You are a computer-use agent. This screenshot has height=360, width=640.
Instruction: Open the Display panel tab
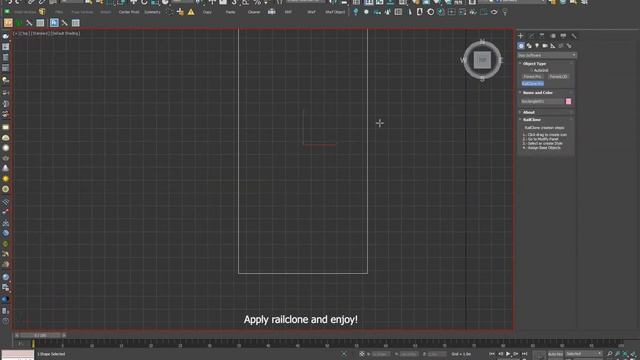pyautogui.click(x=563, y=36)
